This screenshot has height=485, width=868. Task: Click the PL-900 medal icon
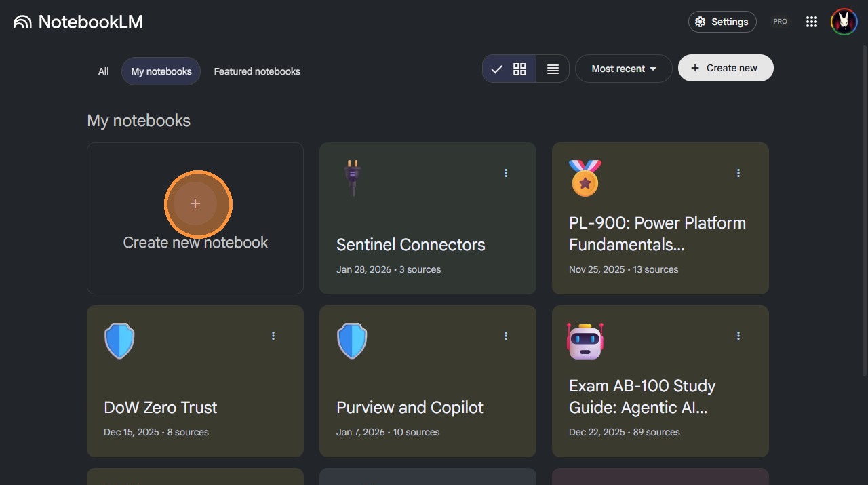tap(585, 178)
